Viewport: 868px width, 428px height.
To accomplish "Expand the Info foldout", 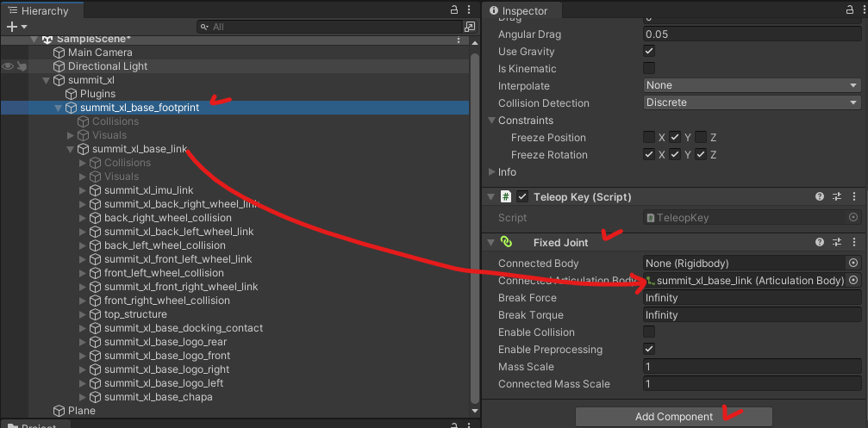I will pyautogui.click(x=491, y=172).
